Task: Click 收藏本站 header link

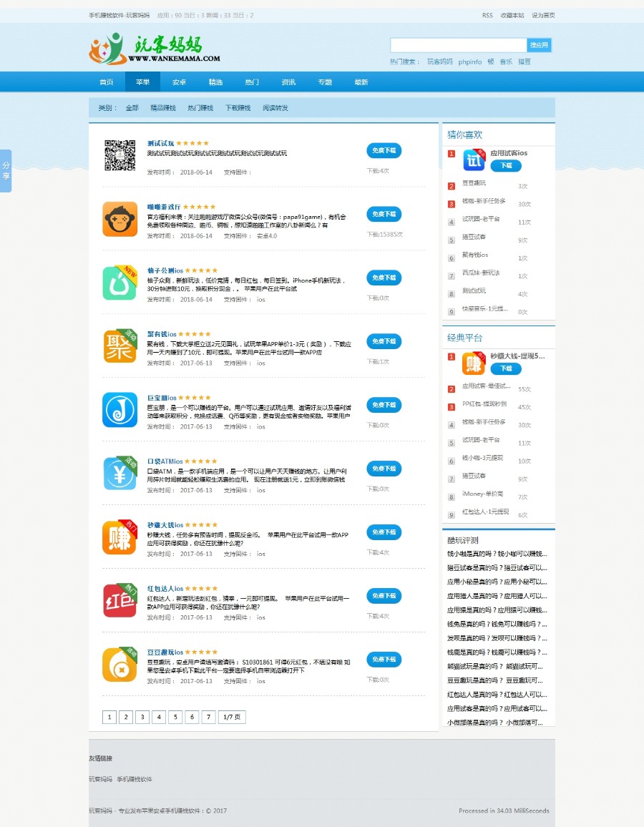Action: (x=512, y=15)
